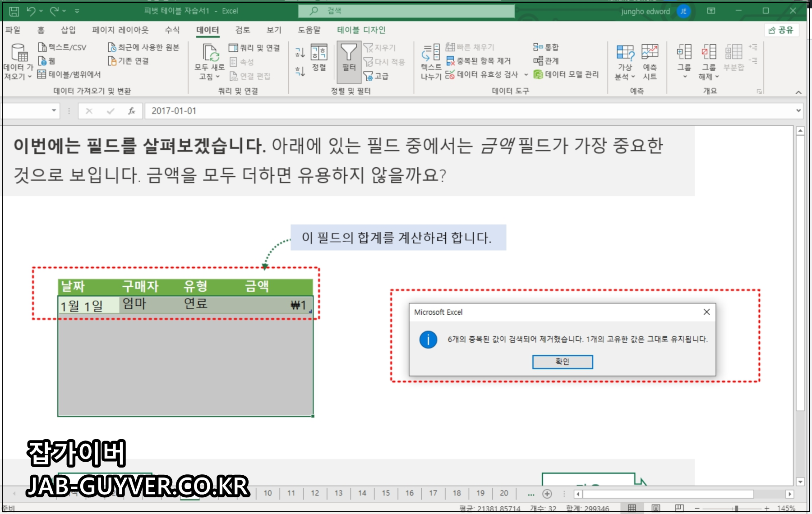Open sheet tab 17
Viewport: 812px width, 514px height.
(433, 493)
